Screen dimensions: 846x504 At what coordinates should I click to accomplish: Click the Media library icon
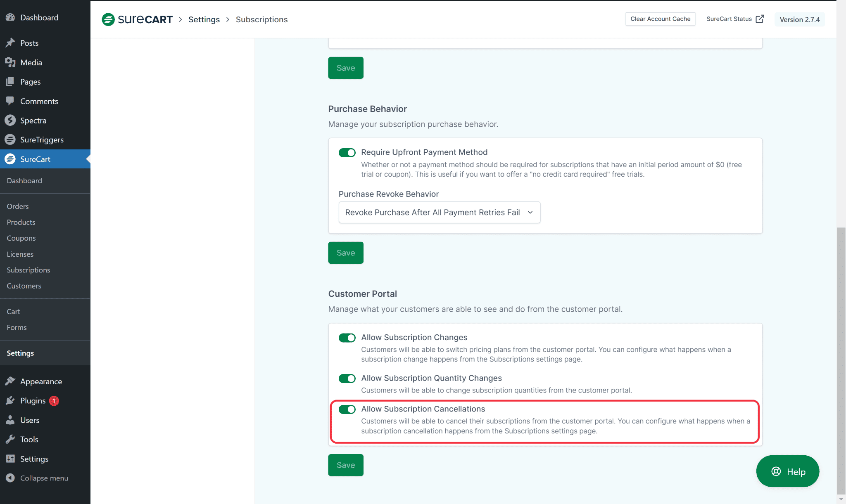pos(10,62)
